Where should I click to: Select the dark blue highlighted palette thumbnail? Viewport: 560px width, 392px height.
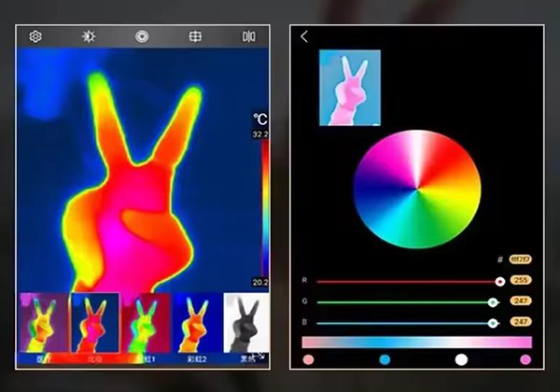click(x=95, y=322)
